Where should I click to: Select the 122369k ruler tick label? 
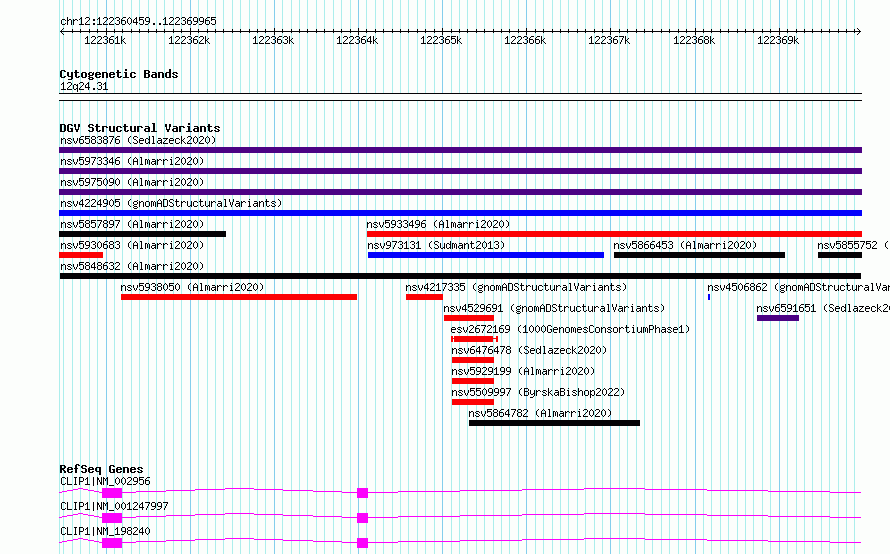pyautogui.click(x=778, y=40)
